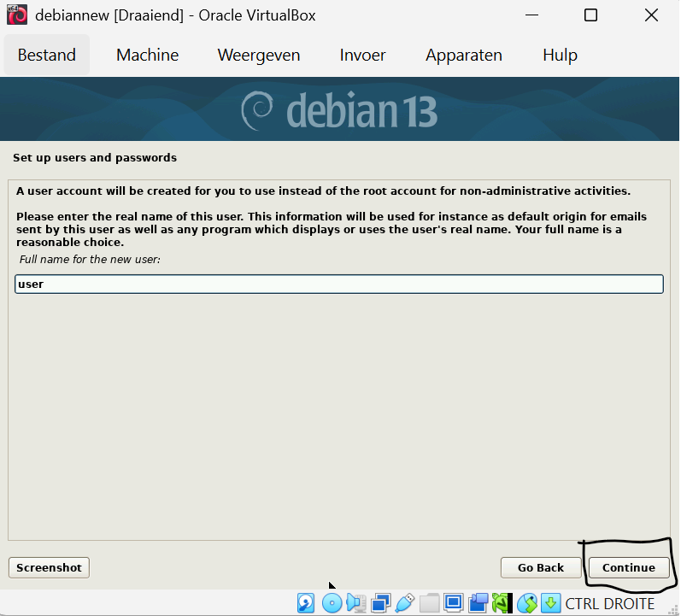Click the optical disc drive status icon
Screen dimensions: 681x616
point(332,603)
